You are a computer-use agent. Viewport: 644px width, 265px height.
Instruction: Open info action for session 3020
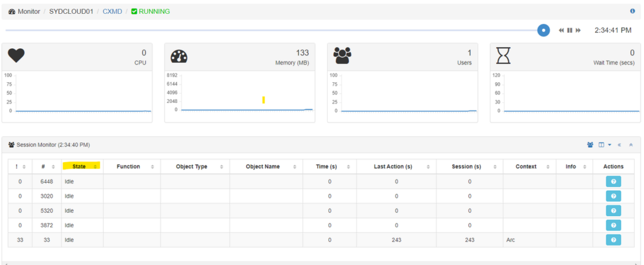tap(613, 196)
